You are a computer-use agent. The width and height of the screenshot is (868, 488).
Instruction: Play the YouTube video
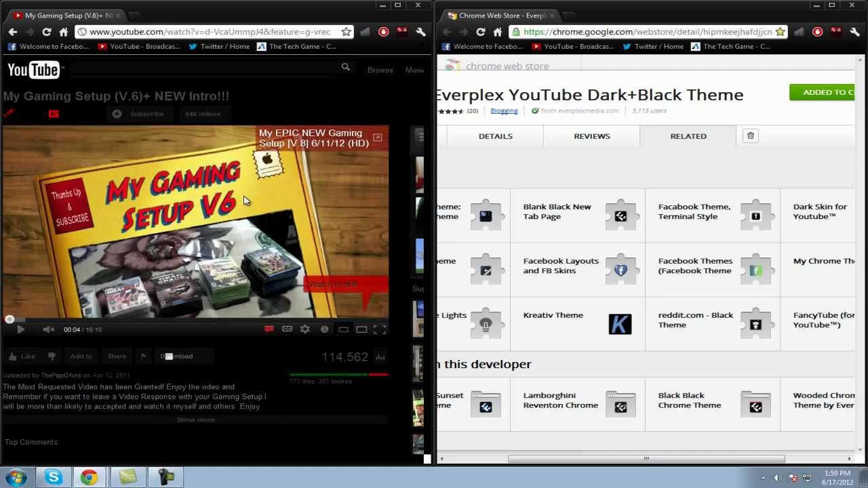tap(20, 329)
